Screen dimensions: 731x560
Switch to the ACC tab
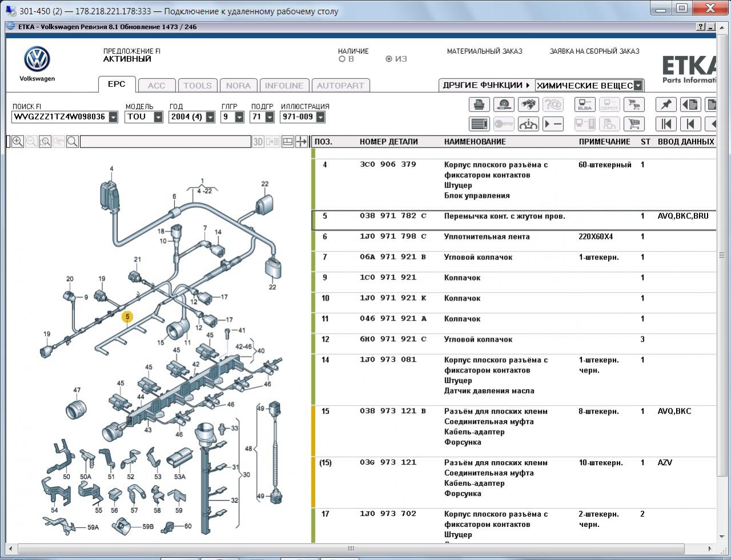[x=157, y=86]
